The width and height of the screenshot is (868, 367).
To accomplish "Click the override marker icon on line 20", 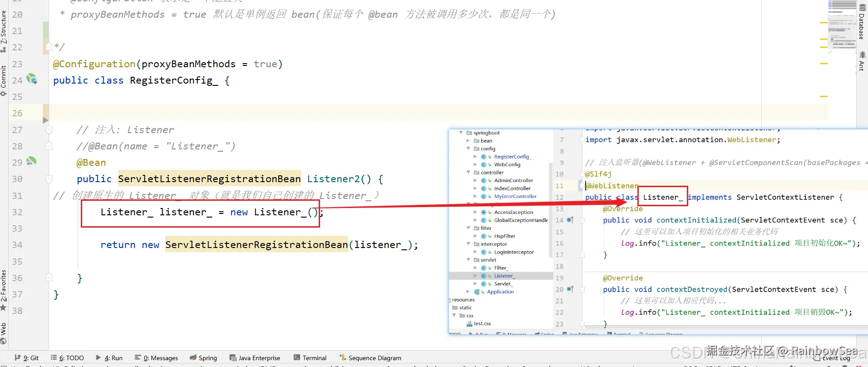I will (570, 289).
